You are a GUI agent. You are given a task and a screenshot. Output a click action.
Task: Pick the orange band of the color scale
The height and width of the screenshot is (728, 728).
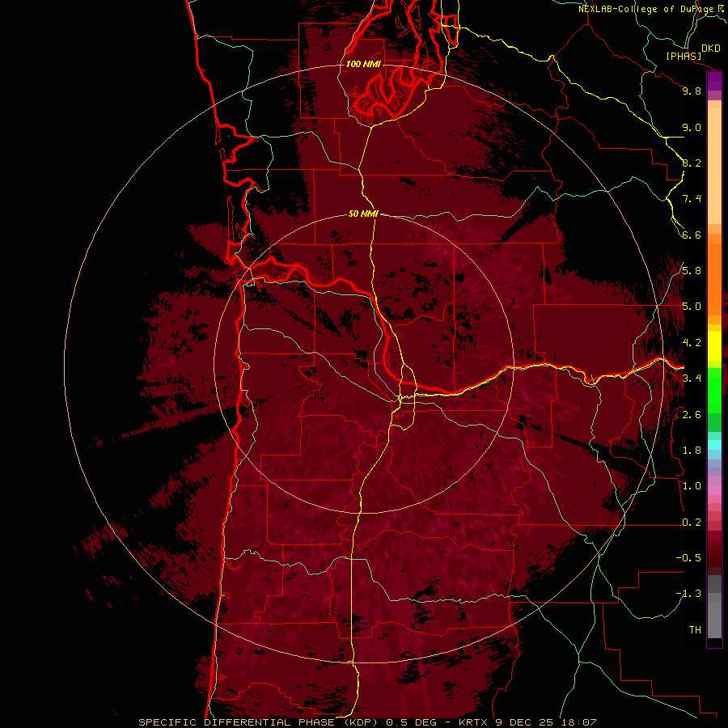714,278
